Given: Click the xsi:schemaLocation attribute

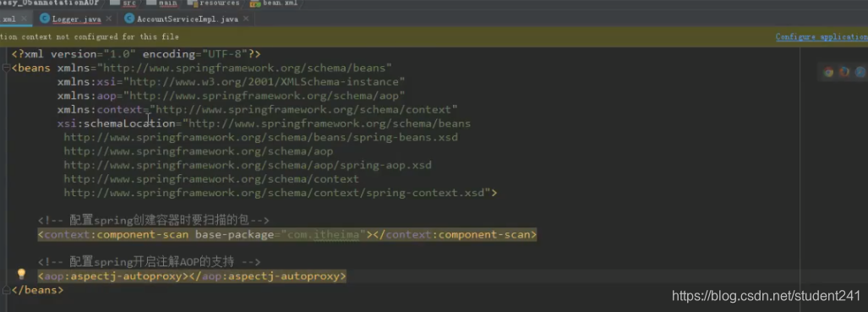Looking at the screenshot, I should coord(116,123).
